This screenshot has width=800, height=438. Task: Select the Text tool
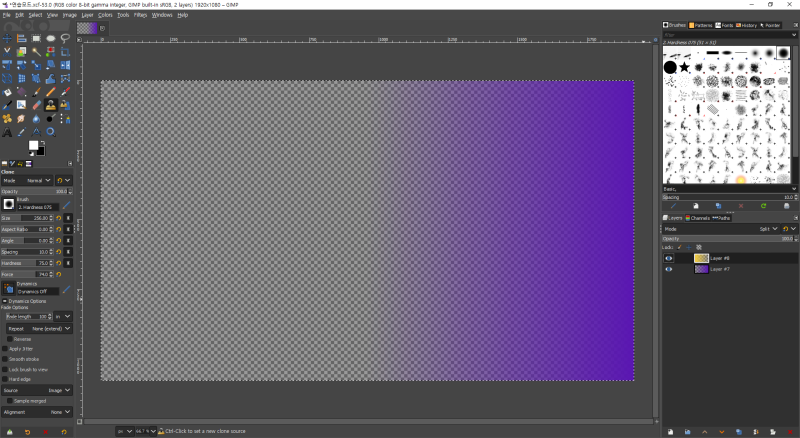(x=7, y=132)
